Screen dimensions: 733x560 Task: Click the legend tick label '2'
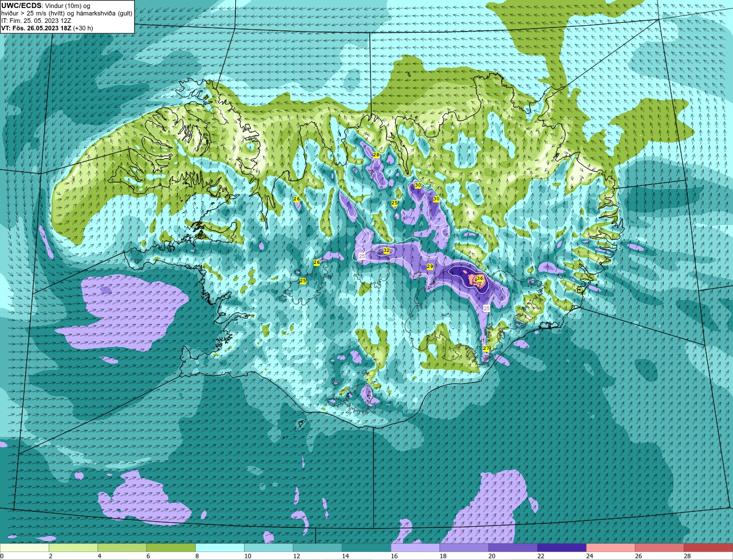(x=50, y=556)
